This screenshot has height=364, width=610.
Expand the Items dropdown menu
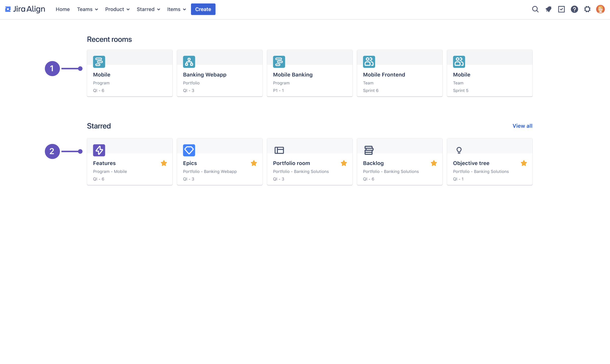176,9
